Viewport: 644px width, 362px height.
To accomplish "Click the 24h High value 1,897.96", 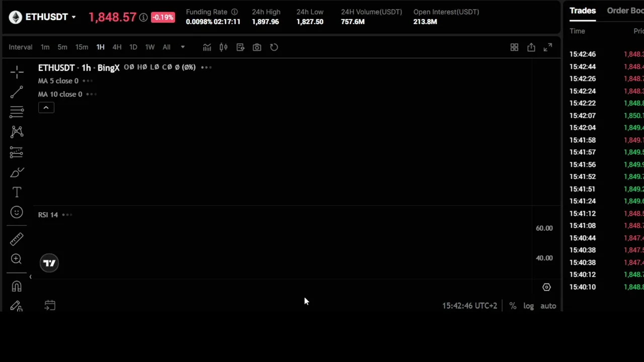I will (x=265, y=22).
